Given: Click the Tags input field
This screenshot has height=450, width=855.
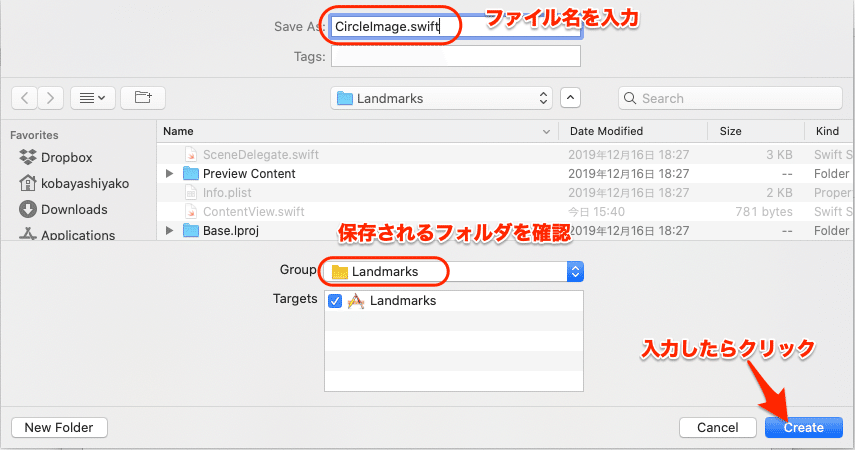Looking at the screenshot, I should [456, 56].
